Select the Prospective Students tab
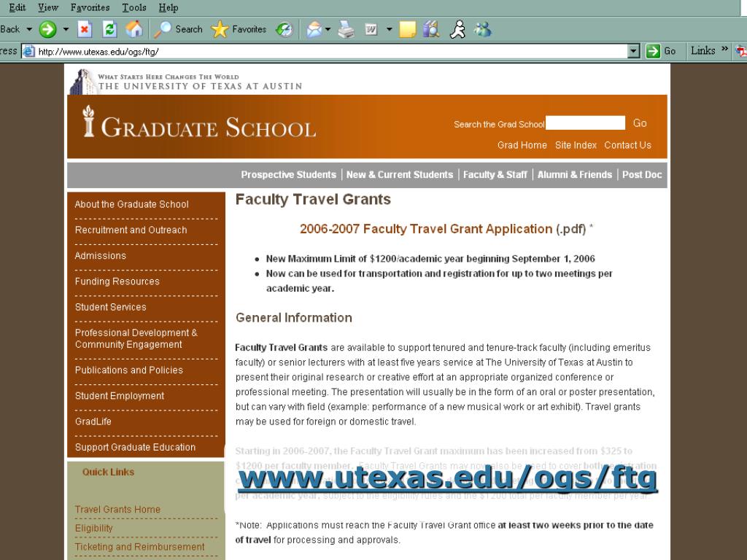 pyautogui.click(x=288, y=175)
